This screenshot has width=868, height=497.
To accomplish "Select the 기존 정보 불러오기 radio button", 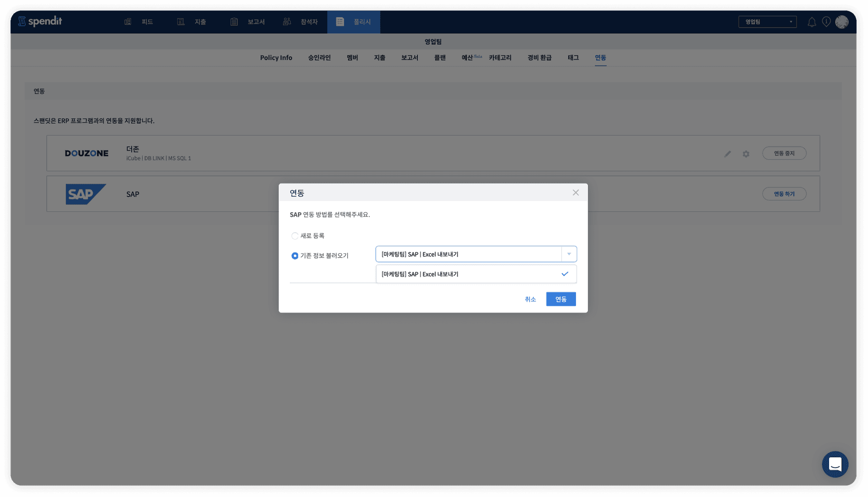I will tap(295, 256).
